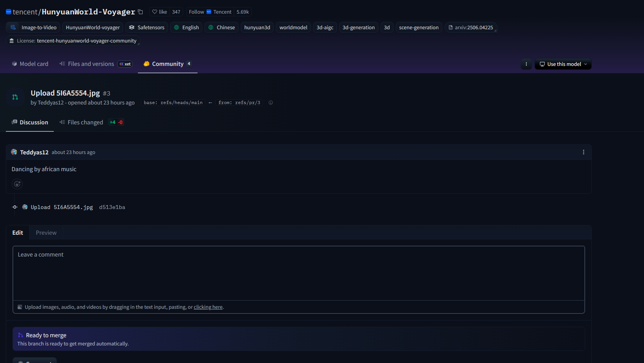Focus the Leave a comment text area
Image resolution: width=644 pixels, height=363 pixels.
(x=299, y=273)
